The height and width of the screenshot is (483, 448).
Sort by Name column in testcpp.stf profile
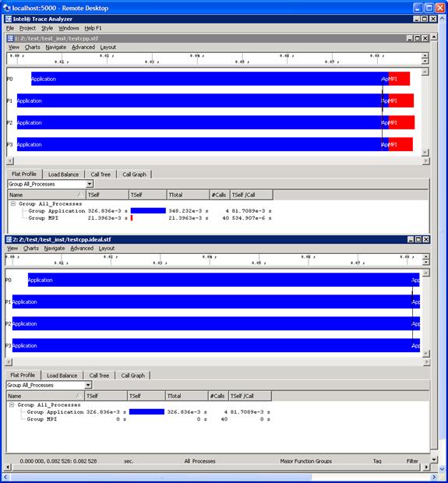click(x=47, y=195)
